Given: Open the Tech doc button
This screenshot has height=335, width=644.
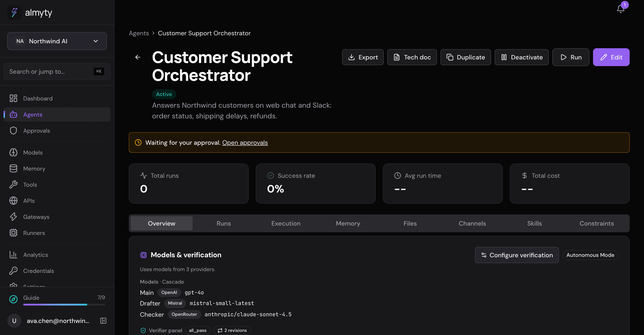Looking at the screenshot, I should (412, 57).
